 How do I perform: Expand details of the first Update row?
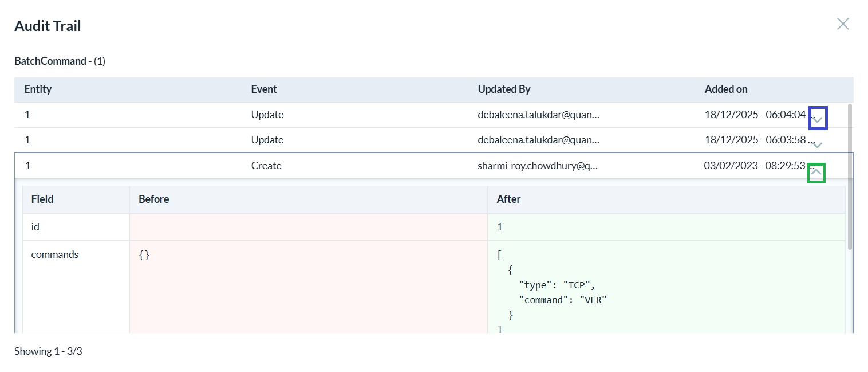(x=818, y=118)
